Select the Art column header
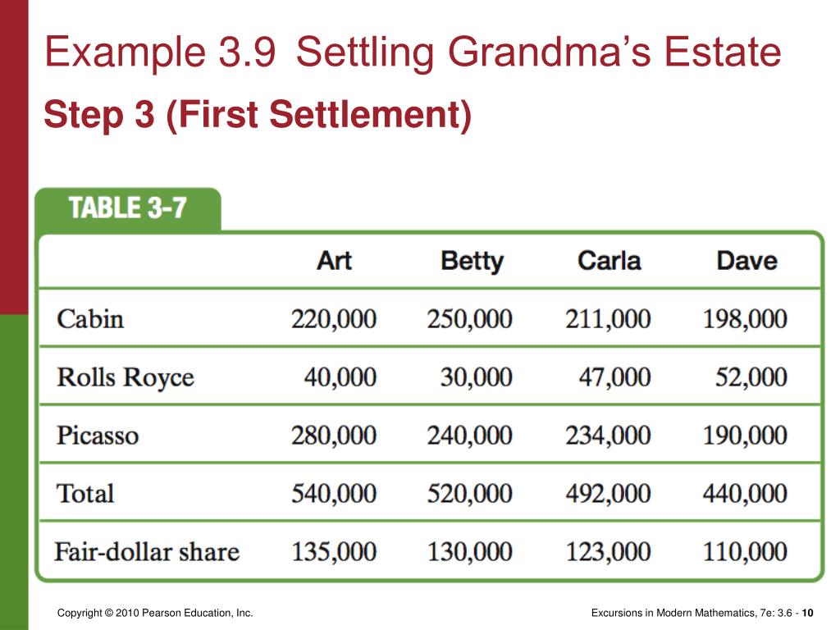 pos(335,261)
